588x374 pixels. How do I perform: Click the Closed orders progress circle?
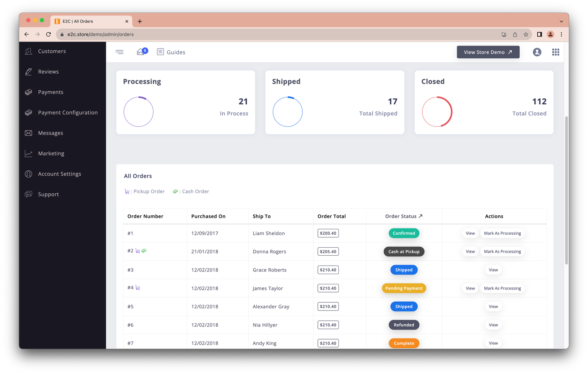click(x=437, y=112)
